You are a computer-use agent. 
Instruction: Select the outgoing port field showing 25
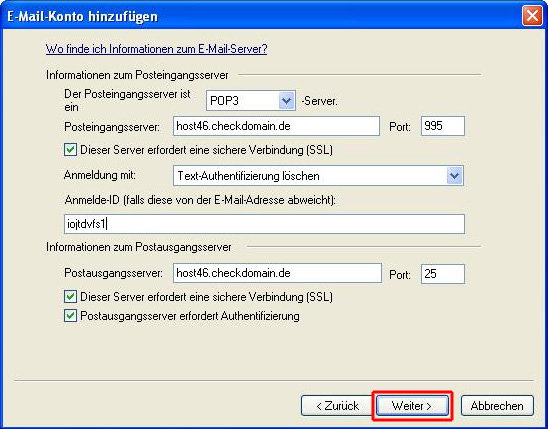442,274
